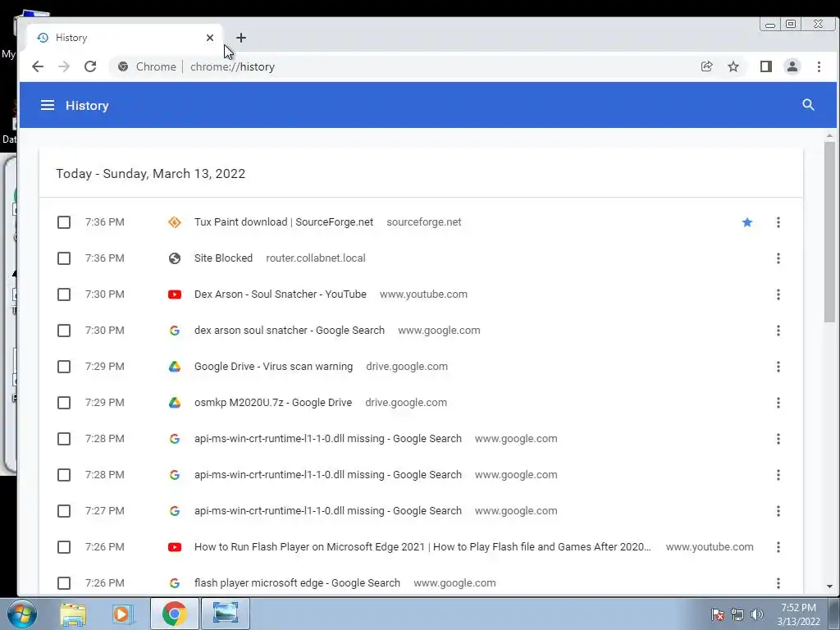Click the Google Drive favicon beside Virus scan warning
The height and width of the screenshot is (630, 840).
pyautogui.click(x=175, y=367)
